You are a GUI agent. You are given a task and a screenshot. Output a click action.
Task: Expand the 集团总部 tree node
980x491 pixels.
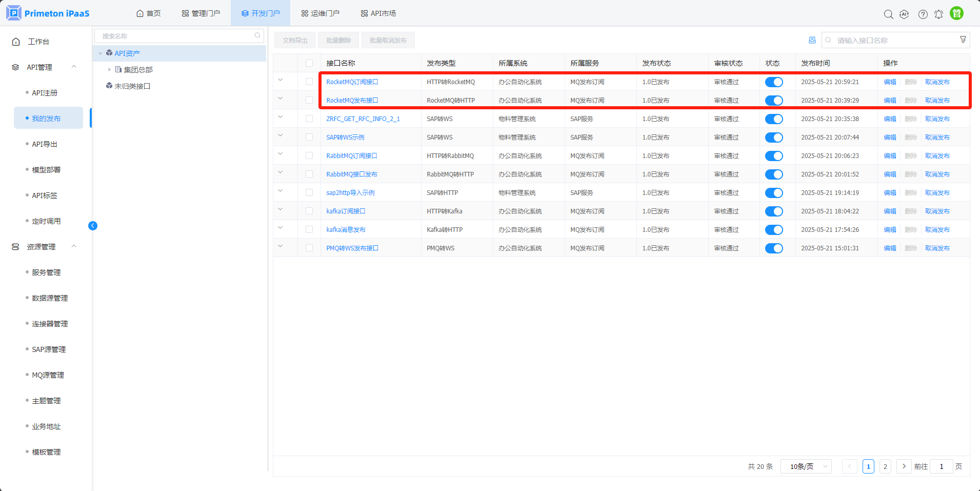[x=109, y=70]
